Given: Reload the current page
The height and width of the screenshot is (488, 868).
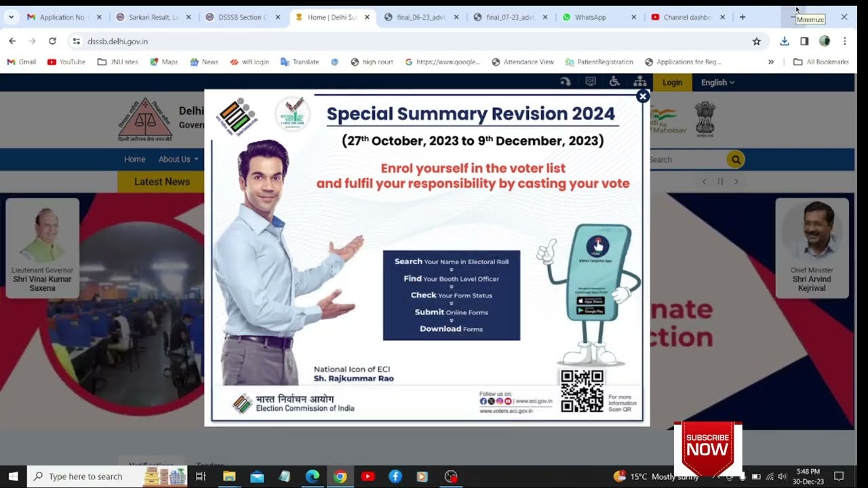Looking at the screenshot, I should (52, 41).
